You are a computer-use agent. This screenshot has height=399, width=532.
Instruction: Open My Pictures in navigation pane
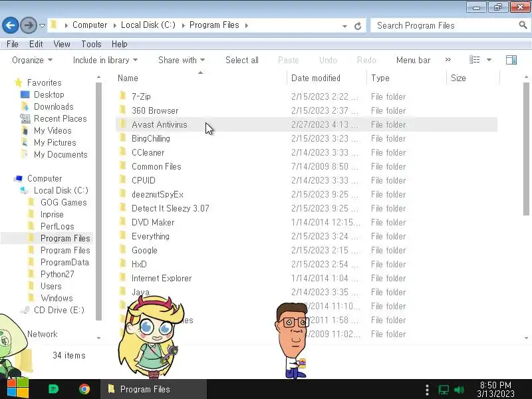tap(55, 142)
